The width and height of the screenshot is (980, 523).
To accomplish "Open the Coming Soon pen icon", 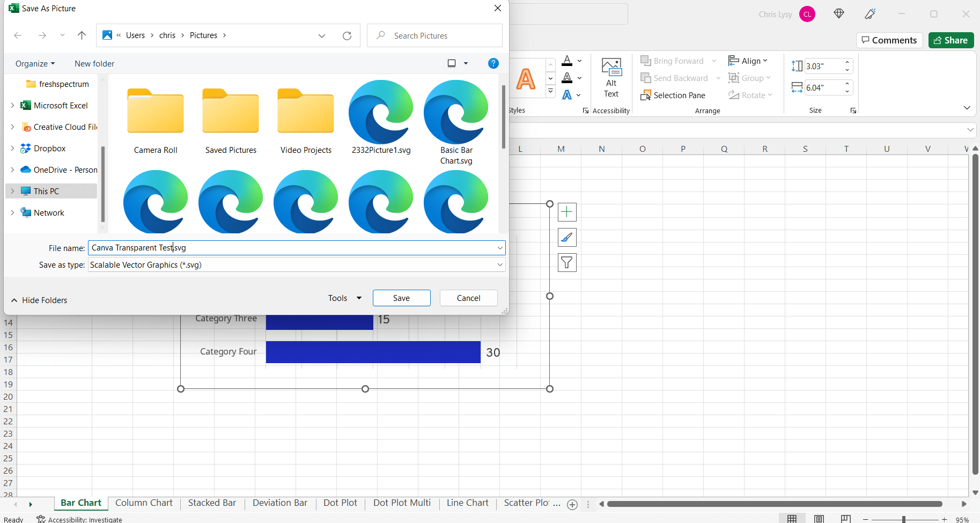I will [870, 14].
